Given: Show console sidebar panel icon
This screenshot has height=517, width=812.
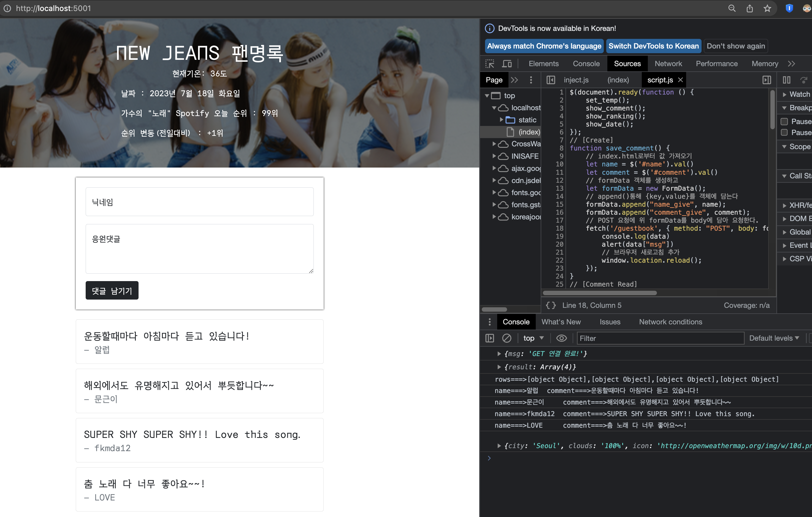Looking at the screenshot, I should pyautogui.click(x=489, y=338).
